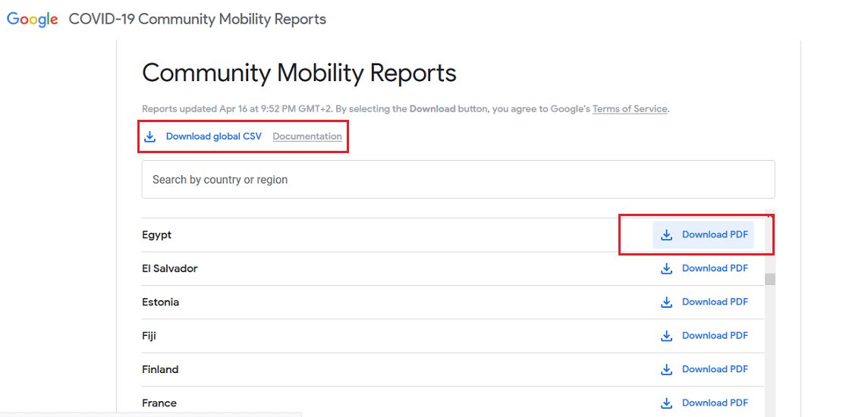Click the download icon in the Estonia row

click(667, 303)
